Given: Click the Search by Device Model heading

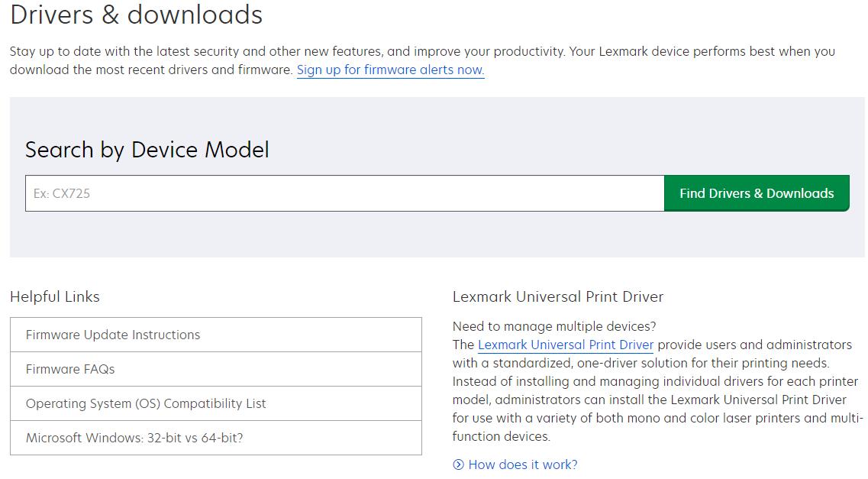Looking at the screenshot, I should [x=147, y=150].
